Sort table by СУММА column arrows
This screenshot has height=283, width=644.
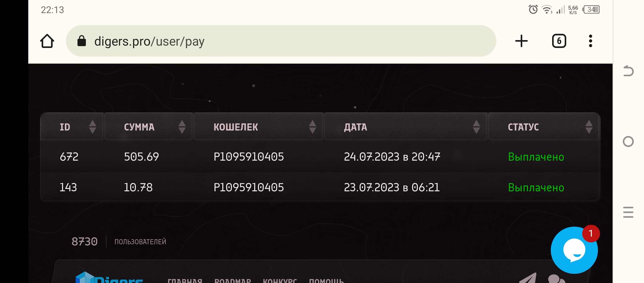tap(182, 127)
